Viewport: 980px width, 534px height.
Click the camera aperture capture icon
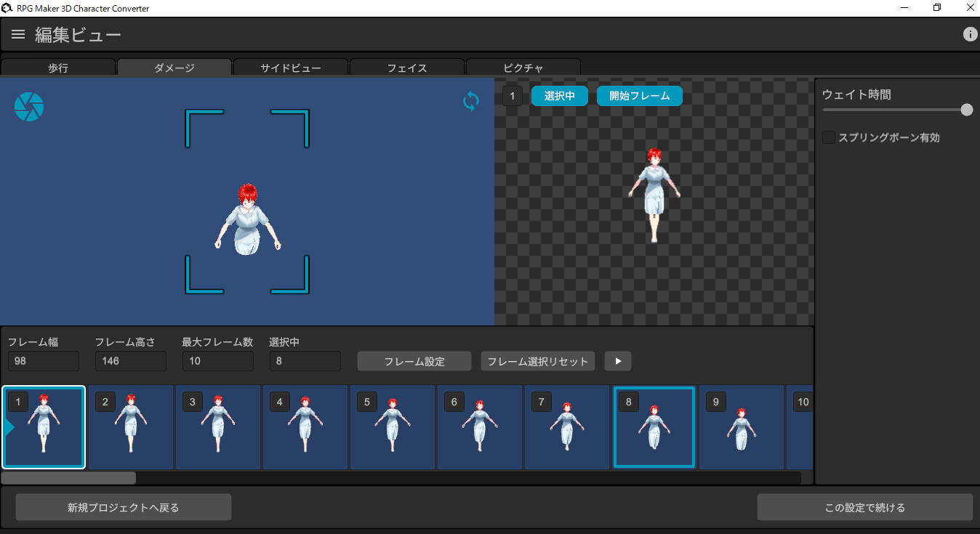coord(28,106)
